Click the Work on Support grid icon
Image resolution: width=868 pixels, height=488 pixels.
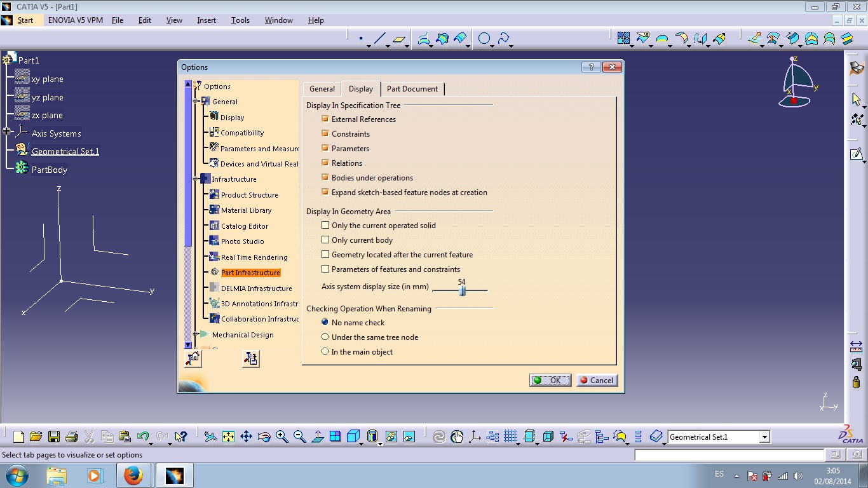click(510, 437)
